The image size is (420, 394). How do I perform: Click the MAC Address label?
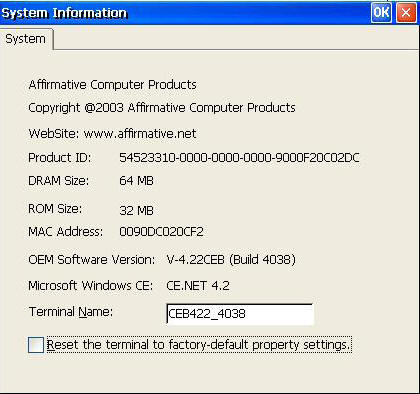(x=66, y=231)
